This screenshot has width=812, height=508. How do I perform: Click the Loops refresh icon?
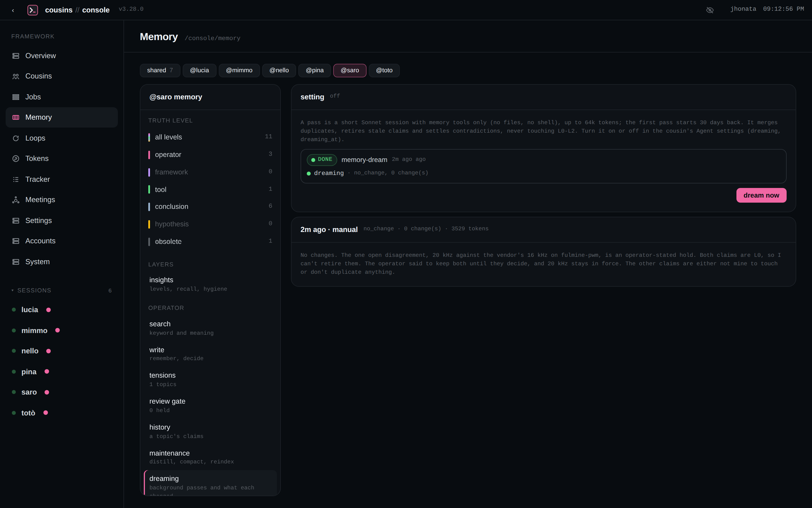(x=16, y=138)
